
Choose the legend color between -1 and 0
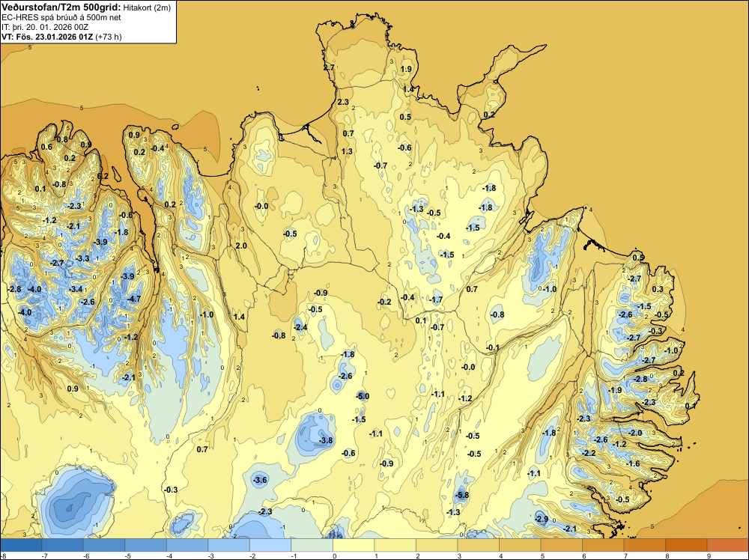click(312, 545)
